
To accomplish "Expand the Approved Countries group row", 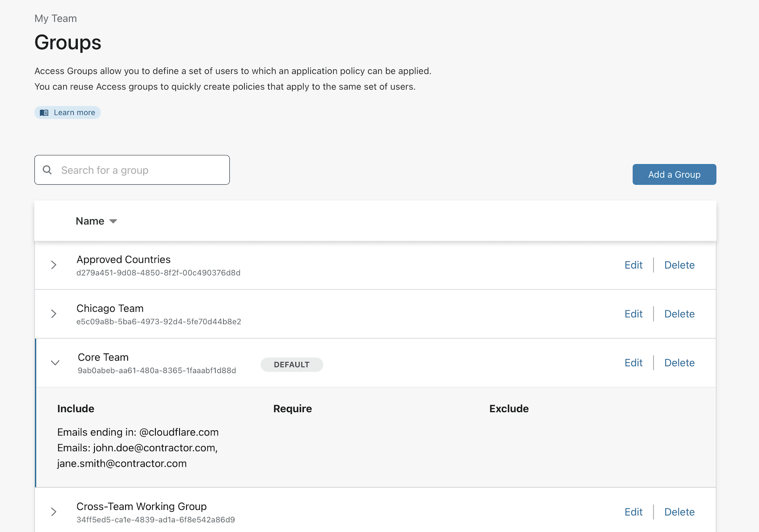I will click(54, 265).
